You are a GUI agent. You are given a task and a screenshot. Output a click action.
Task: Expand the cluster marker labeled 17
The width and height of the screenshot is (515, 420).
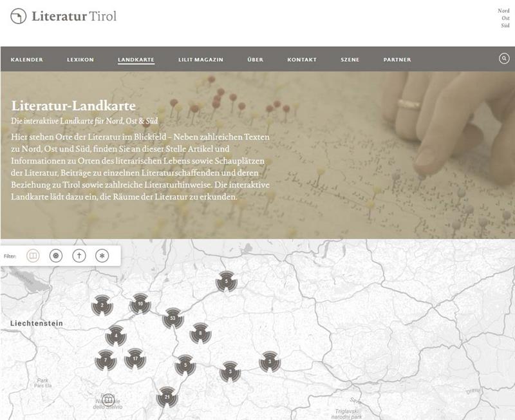(x=135, y=358)
